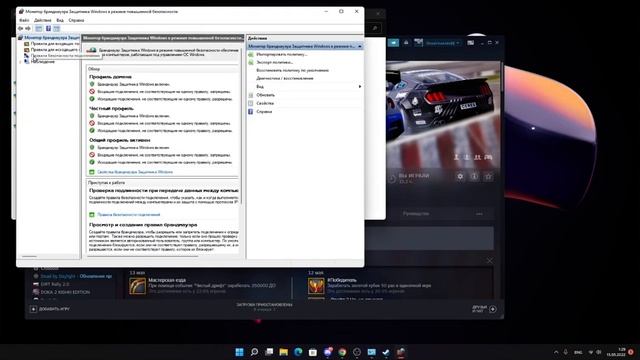Click Экспорт политики action
Screen dimensions: 640x360
(x=275, y=62)
